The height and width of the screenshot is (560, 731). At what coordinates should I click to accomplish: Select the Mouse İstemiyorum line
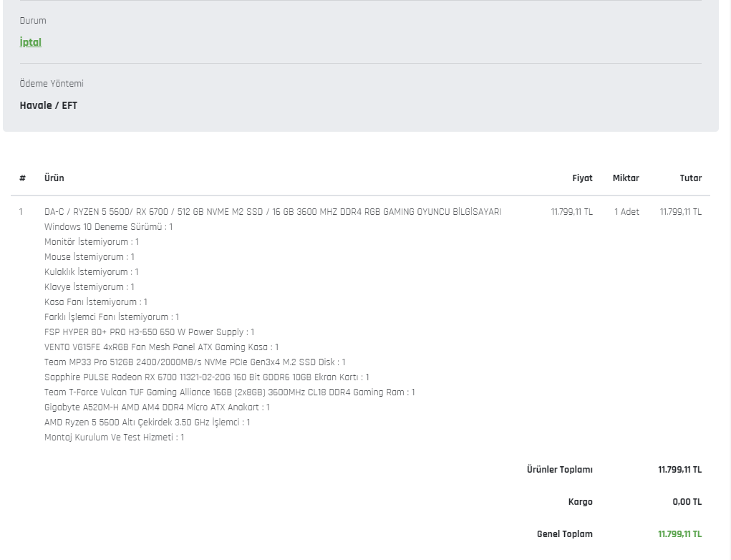tap(89, 256)
